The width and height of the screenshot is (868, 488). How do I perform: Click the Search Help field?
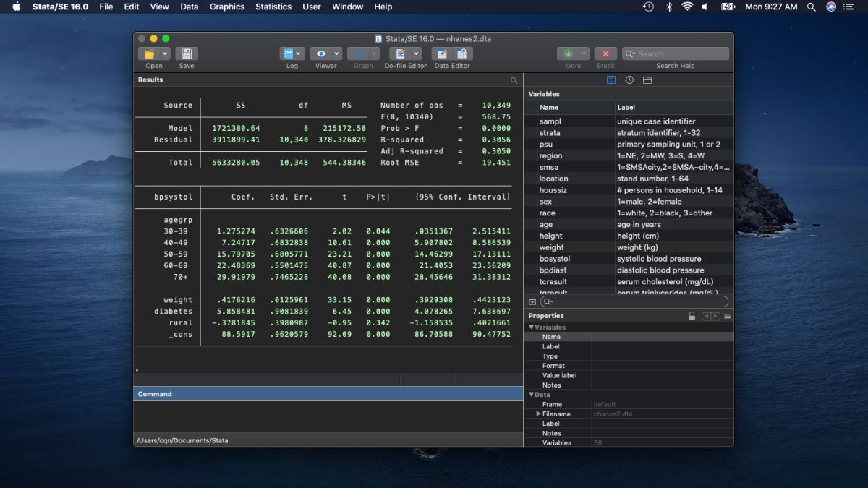(x=676, y=53)
